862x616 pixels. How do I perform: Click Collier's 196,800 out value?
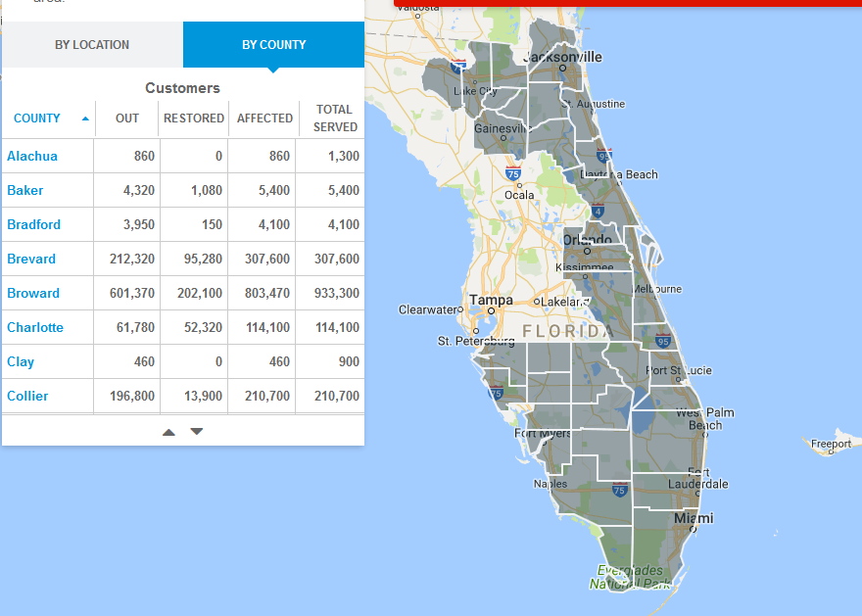132,396
